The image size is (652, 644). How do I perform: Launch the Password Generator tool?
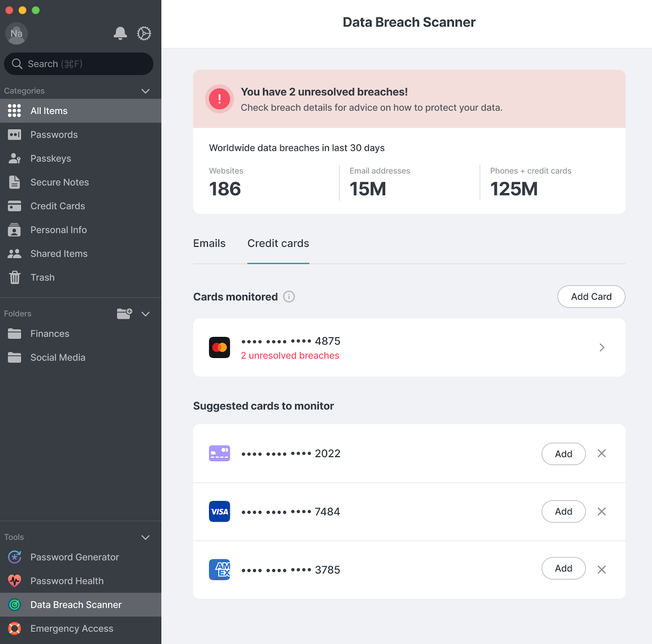[x=75, y=557]
